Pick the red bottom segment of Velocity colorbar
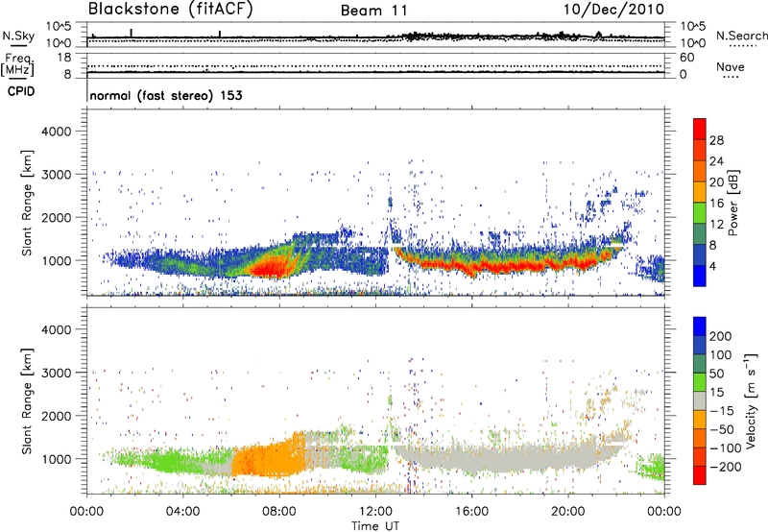Image resolution: width=768 pixels, height=532 pixels. (700, 475)
